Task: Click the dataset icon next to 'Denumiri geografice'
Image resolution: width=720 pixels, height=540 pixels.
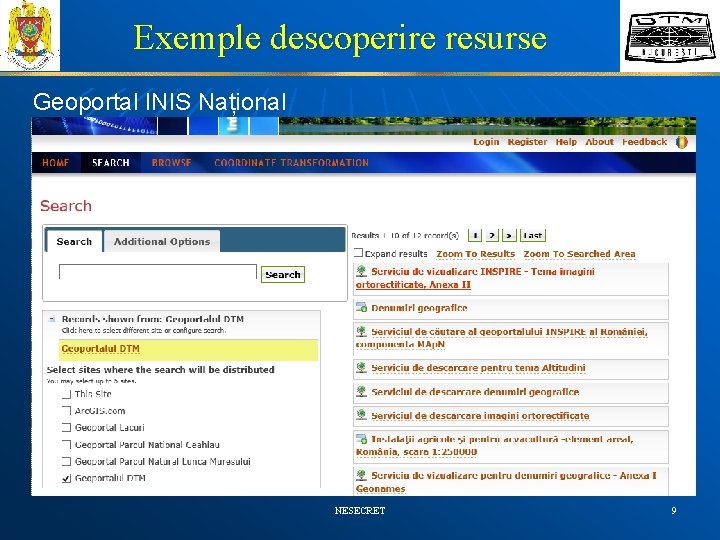Action: click(361, 308)
